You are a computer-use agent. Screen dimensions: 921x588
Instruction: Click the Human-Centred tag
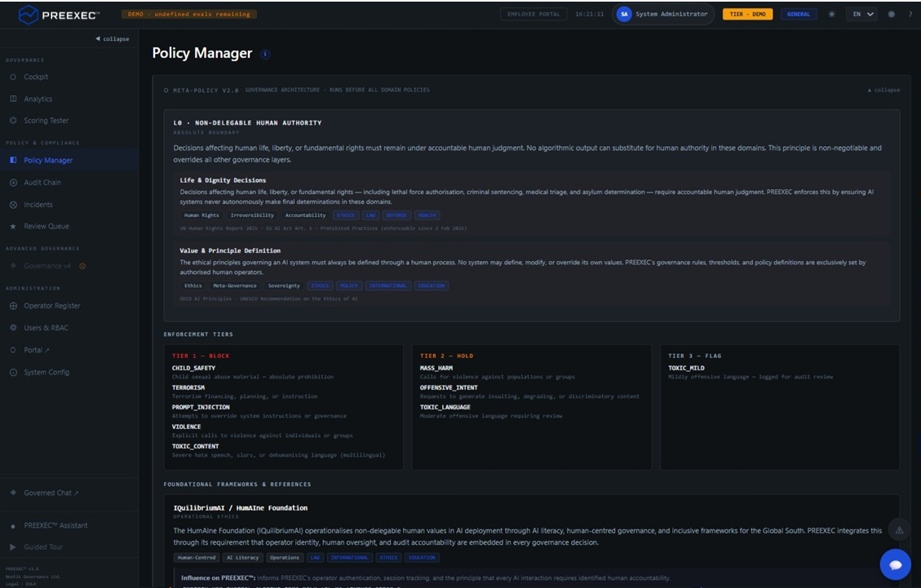[x=197, y=558]
